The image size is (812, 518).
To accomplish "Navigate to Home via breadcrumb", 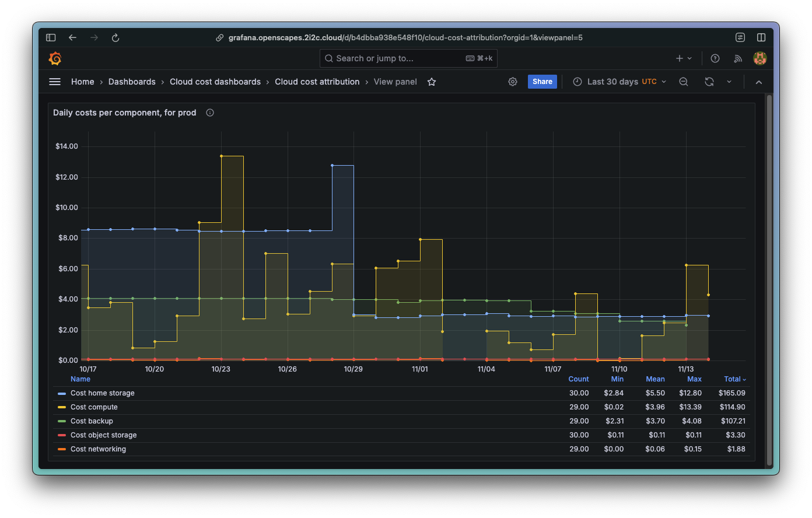I will [x=82, y=82].
